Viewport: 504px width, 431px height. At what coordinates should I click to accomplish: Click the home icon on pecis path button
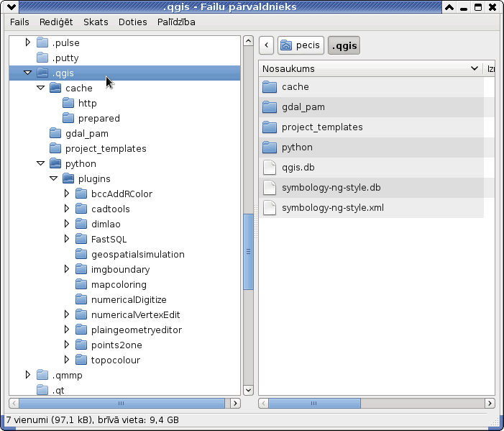click(285, 45)
